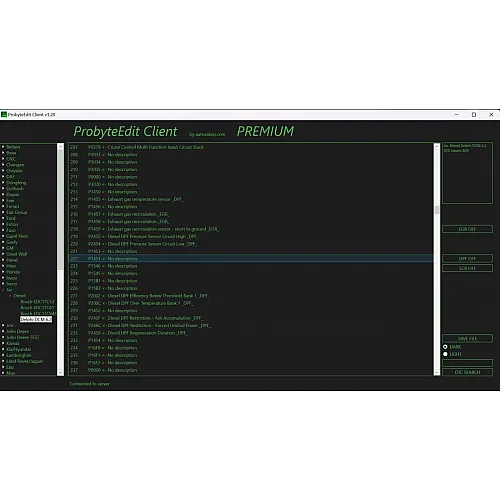
Task: Click the SCR OFF button
Action: [x=467, y=268]
